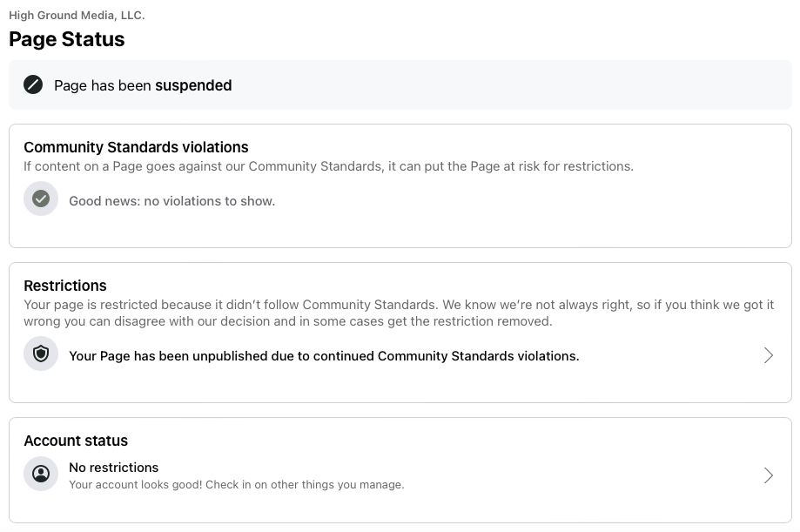Image resolution: width=800 pixels, height=532 pixels.
Task: Click the suspended slash-circle icon
Action: [33, 85]
